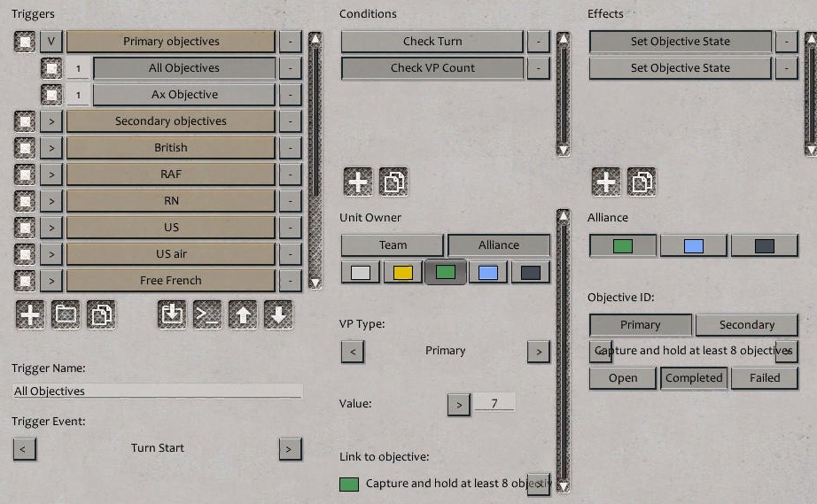
Task: Open the All Objectives trigger
Action: pyautogui.click(x=184, y=68)
